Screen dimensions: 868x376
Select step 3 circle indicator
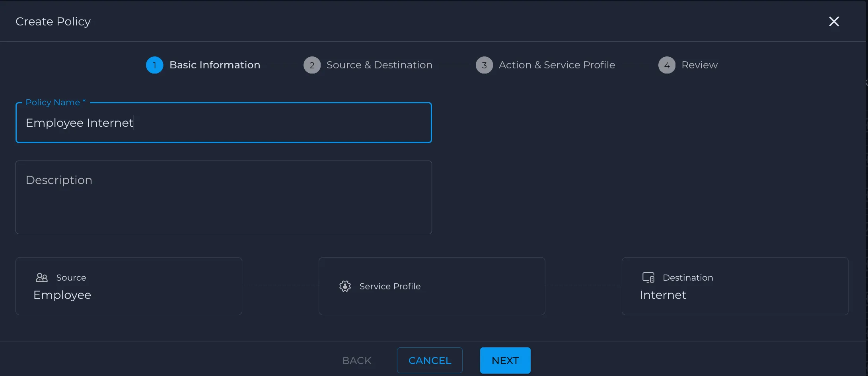(484, 65)
